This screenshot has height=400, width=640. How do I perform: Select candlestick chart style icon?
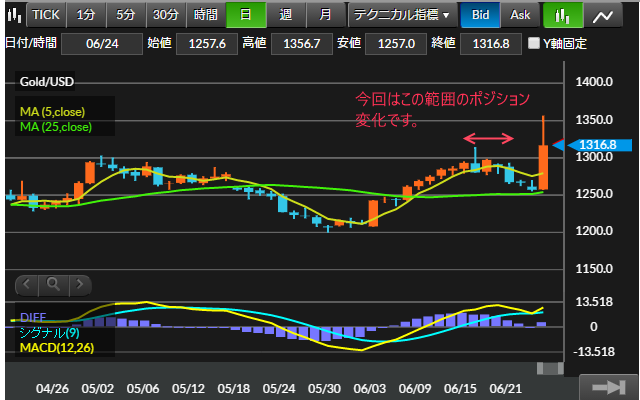[563, 15]
